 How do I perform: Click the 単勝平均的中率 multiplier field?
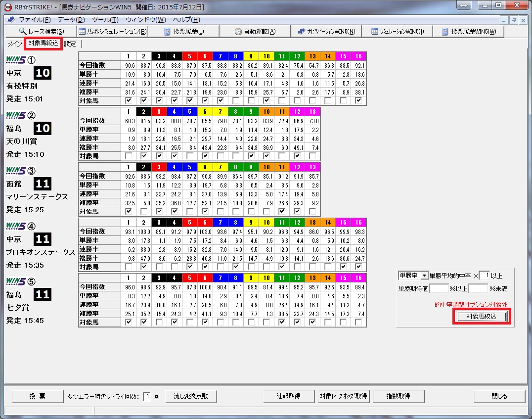pos(484,276)
